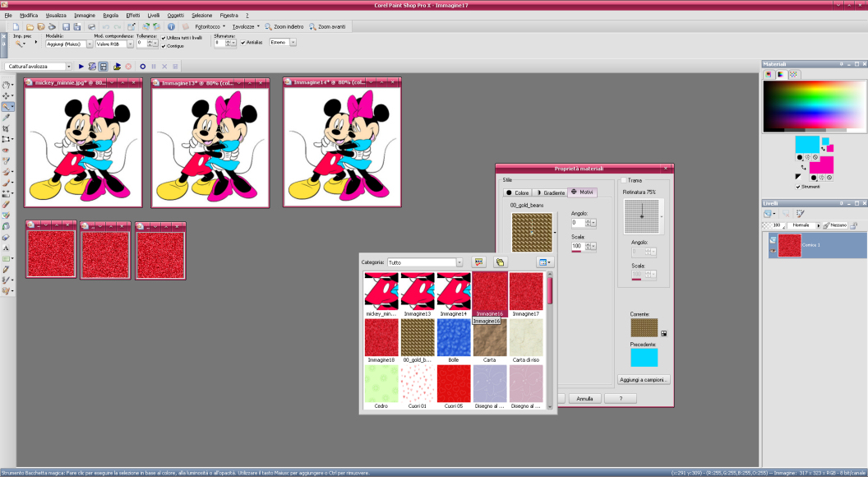Image resolution: width=868 pixels, height=477 pixels.
Task: Click the Annulla button
Action: coord(584,398)
